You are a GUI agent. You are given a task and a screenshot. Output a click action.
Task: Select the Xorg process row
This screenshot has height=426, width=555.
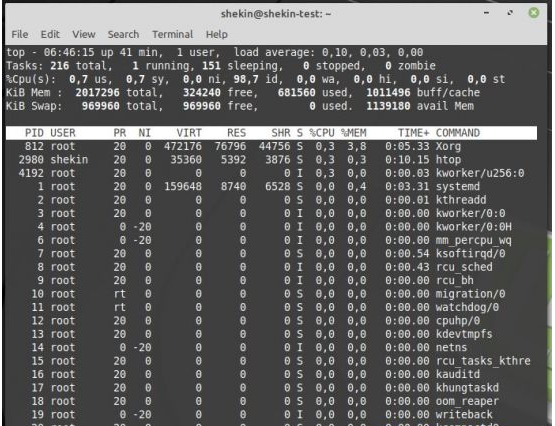tap(271, 146)
